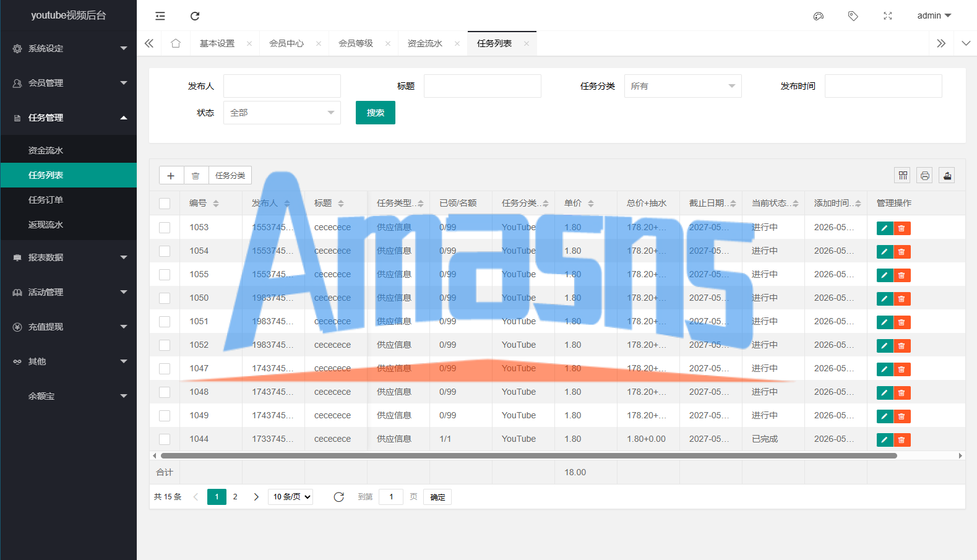The height and width of the screenshot is (560, 977).
Task: Go to page 2
Action: click(x=235, y=497)
